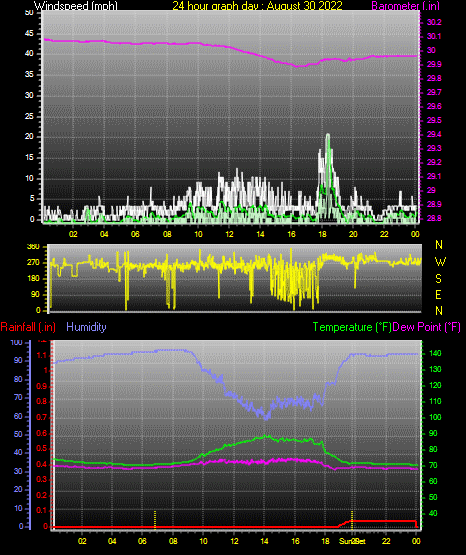Click 360 on the wind direction axis
The image size is (466, 555).
pos(33,247)
